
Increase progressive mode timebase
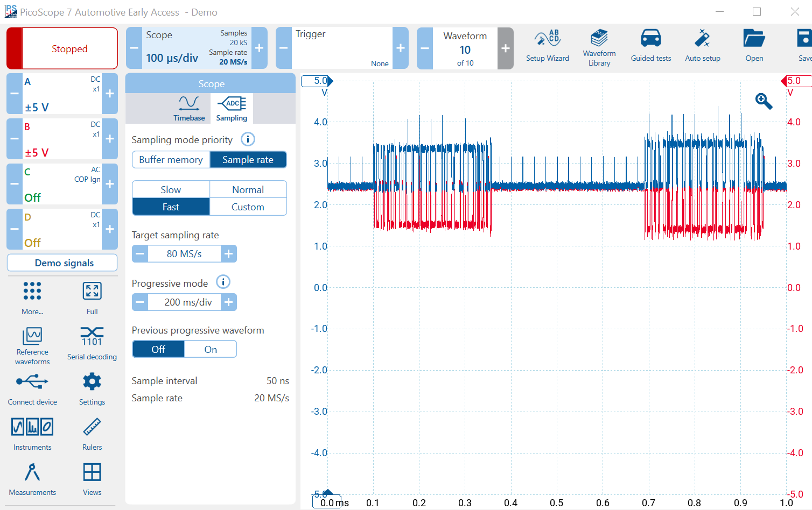click(229, 302)
